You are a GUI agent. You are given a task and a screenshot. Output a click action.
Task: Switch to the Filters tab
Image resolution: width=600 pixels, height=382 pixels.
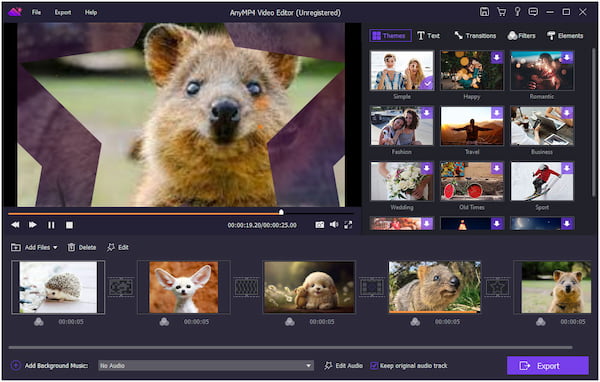tap(521, 36)
